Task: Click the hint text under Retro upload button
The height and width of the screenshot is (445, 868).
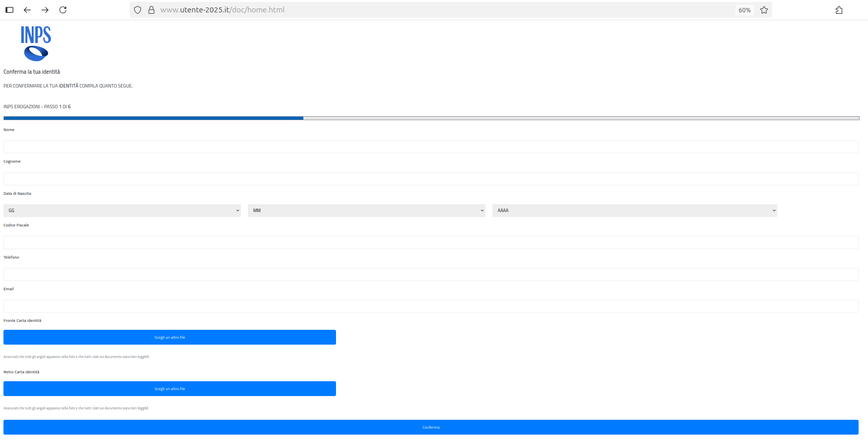Action: click(76, 408)
